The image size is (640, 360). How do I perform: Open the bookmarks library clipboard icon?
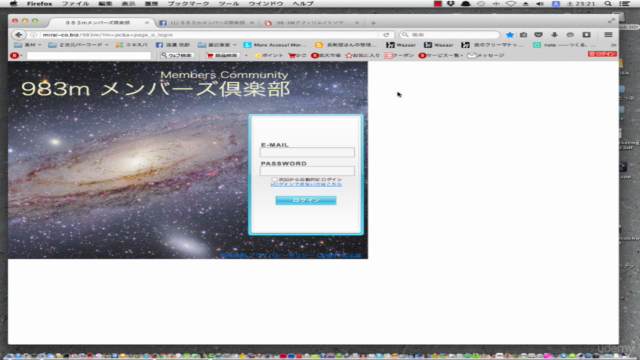tap(524, 35)
